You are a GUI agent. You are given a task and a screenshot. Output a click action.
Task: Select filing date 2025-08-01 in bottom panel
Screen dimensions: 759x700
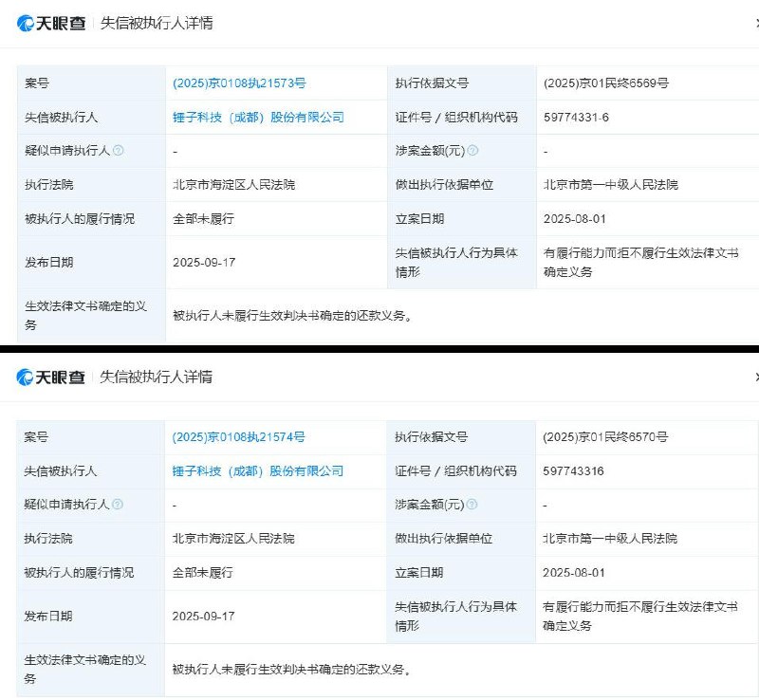574,573
